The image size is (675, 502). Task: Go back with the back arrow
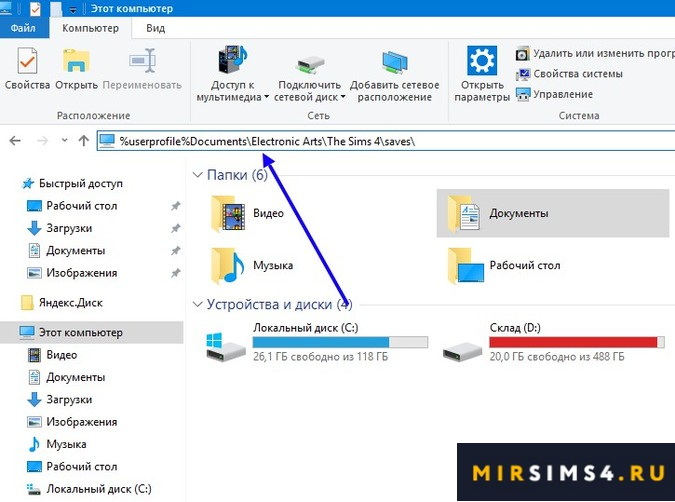(x=15, y=141)
